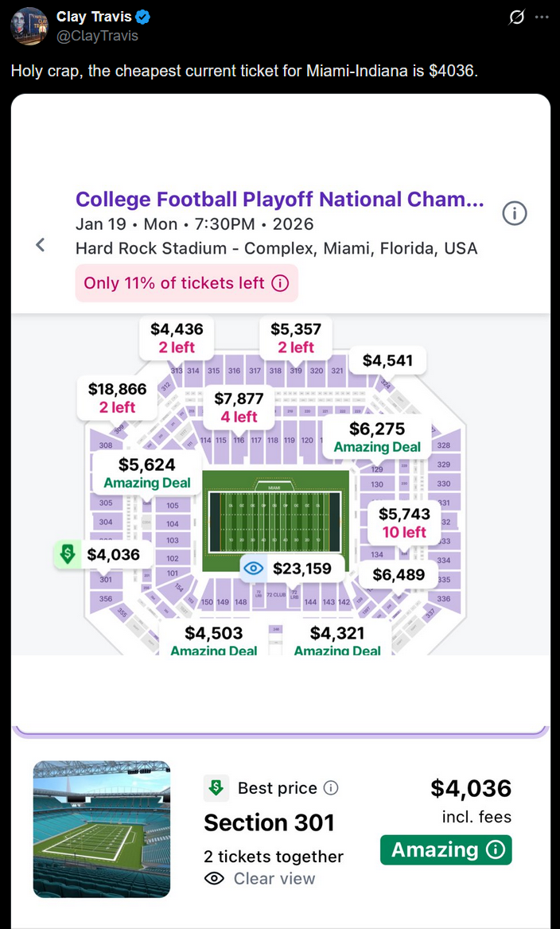
Task: Click the Amazing deal rating badge
Action: coord(445,849)
